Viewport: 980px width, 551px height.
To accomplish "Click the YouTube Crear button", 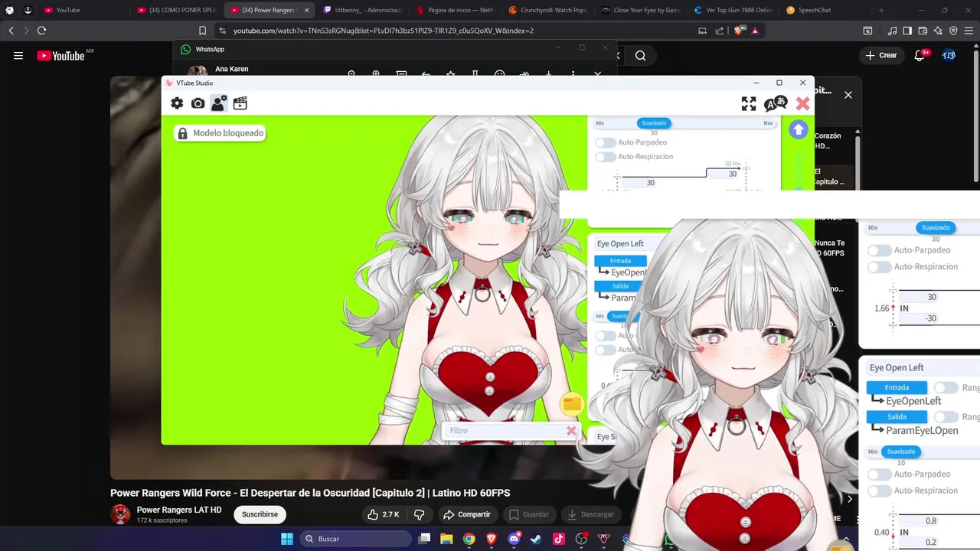I will click(x=881, y=56).
